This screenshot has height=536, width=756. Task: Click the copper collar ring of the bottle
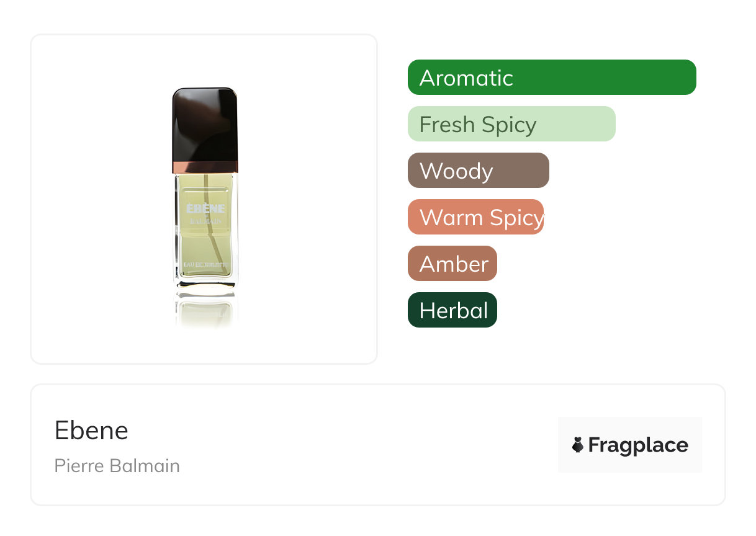(205, 166)
